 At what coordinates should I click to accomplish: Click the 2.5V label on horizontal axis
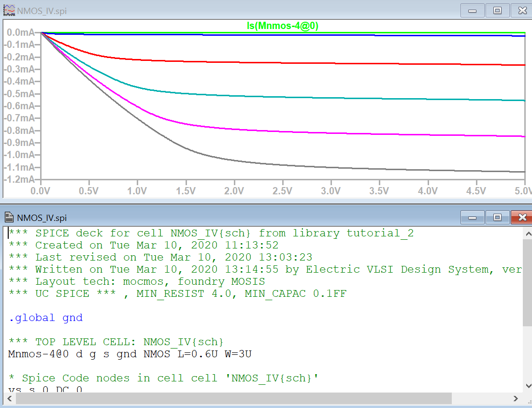point(282,191)
